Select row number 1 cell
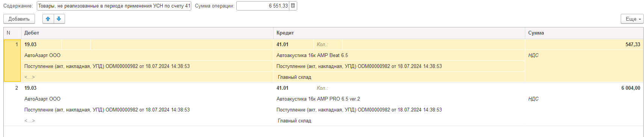The height and width of the screenshot is (137, 644). (x=12, y=60)
